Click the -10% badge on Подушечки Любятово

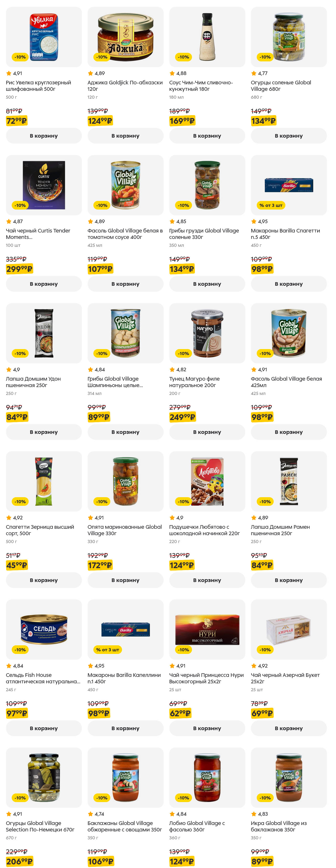tap(183, 501)
